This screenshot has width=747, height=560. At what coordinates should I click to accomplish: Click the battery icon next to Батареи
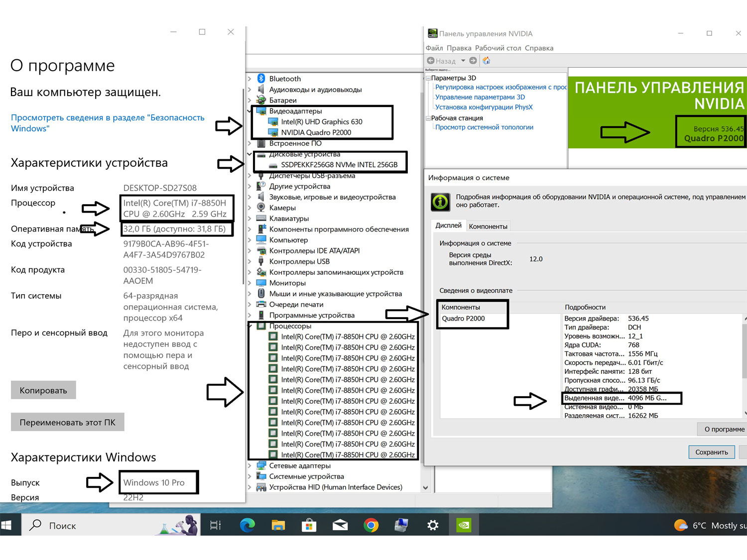(261, 100)
